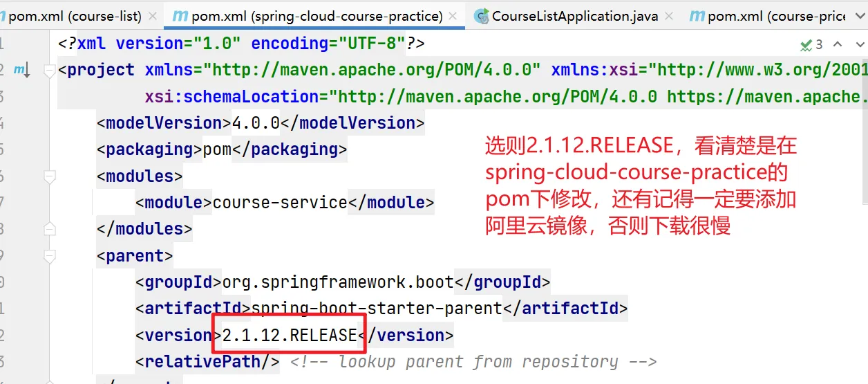The image size is (868, 384).
Task: Close the pom.xml (course-list) tab
Action: click(152, 16)
